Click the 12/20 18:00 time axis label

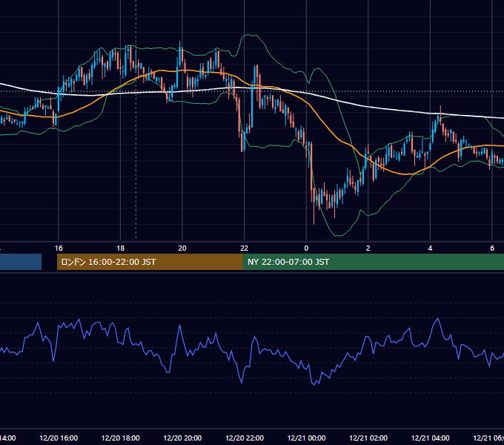tap(121, 438)
